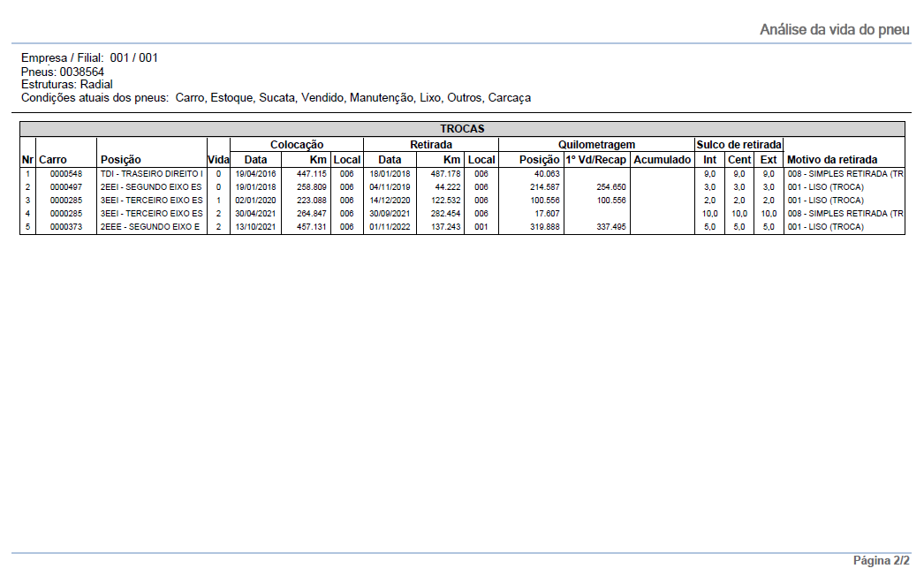Click placement date 30/04/2021
Screen dimensions: 924x576
256,214
